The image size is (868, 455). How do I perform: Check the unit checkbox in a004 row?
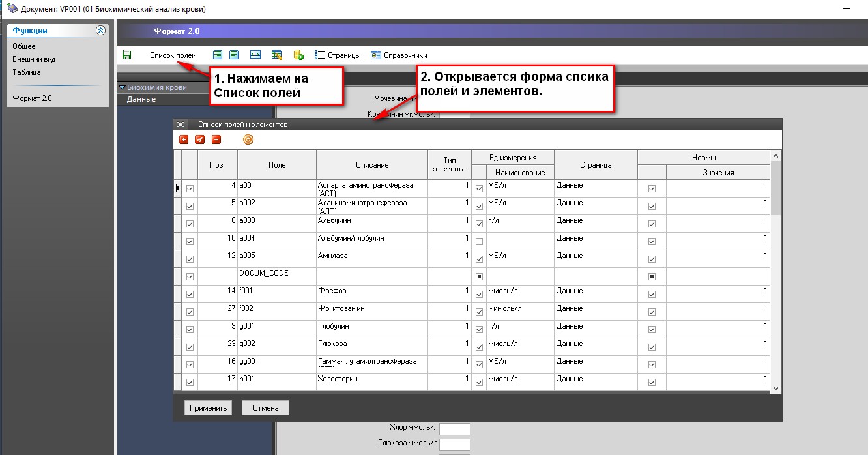click(480, 241)
